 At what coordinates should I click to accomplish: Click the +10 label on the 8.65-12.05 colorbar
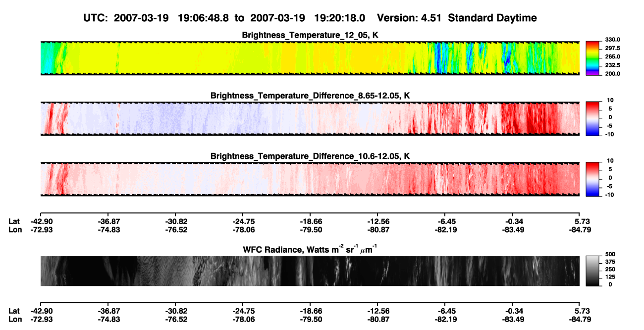[611, 100]
